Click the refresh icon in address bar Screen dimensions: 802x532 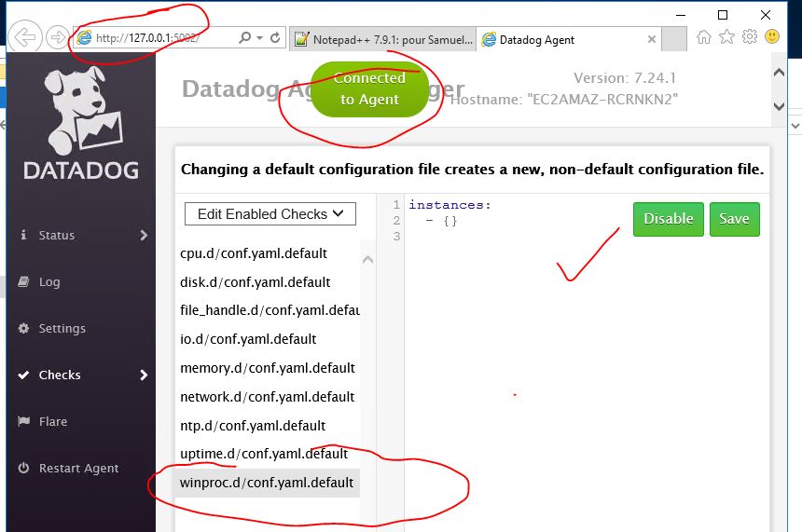pyautogui.click(x=275, y=38)
